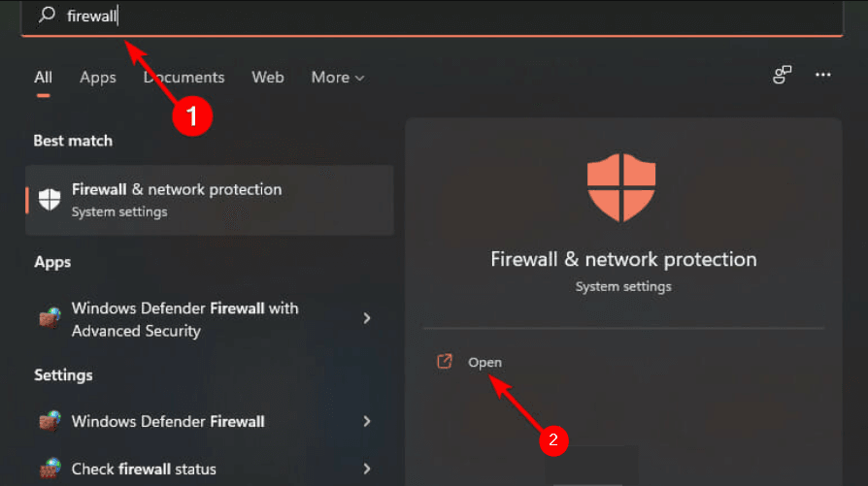Expand Windows Defender Firewall with Advanced Security chevron
This screenshot has height=486, width=868.
click(367, 318)
